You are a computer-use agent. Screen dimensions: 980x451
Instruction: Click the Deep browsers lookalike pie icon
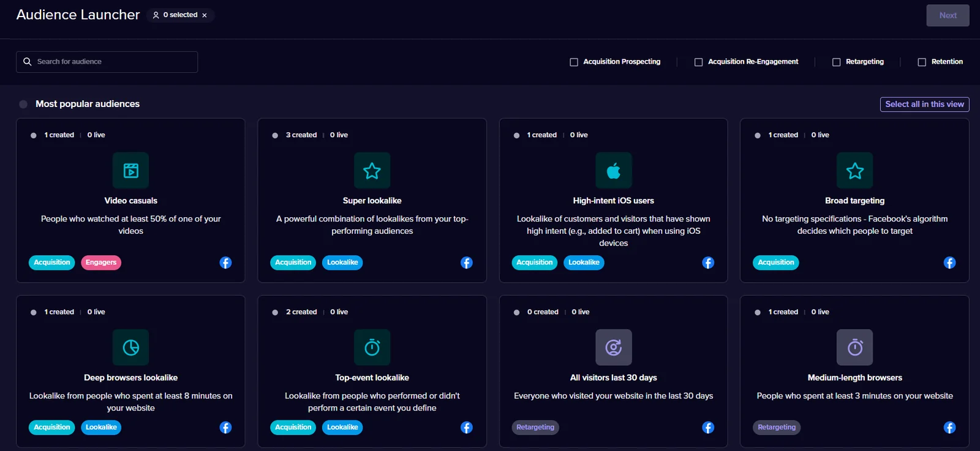coord(130,348)
